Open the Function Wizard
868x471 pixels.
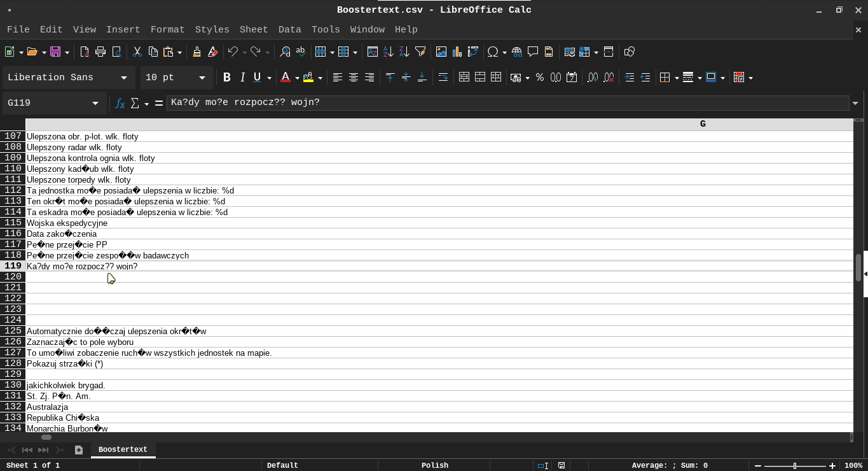coord(120,103)
